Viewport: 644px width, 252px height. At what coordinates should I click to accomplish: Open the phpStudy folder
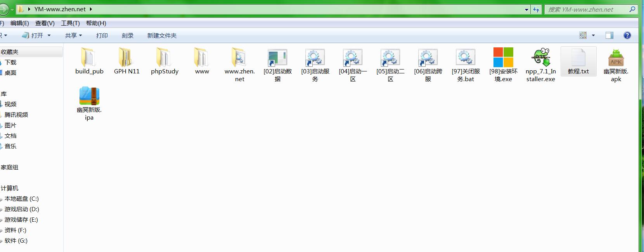coord(164,58)
